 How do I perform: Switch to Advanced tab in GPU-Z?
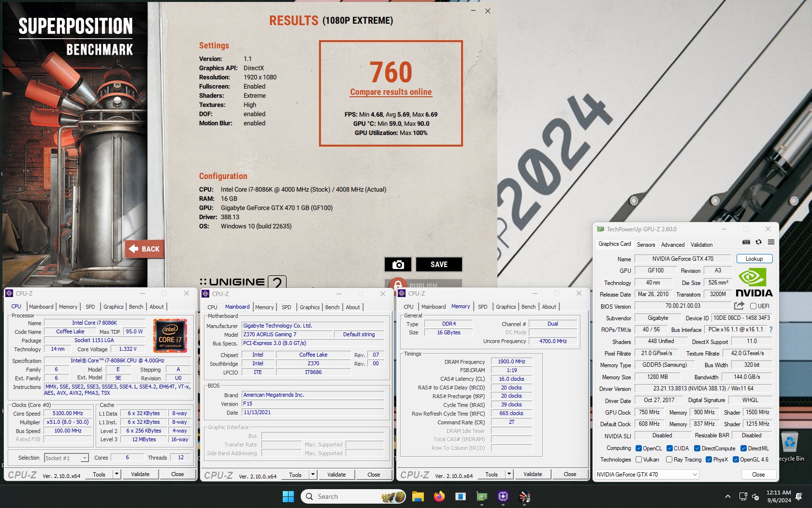pyautogui.click(x=673, y=245)
